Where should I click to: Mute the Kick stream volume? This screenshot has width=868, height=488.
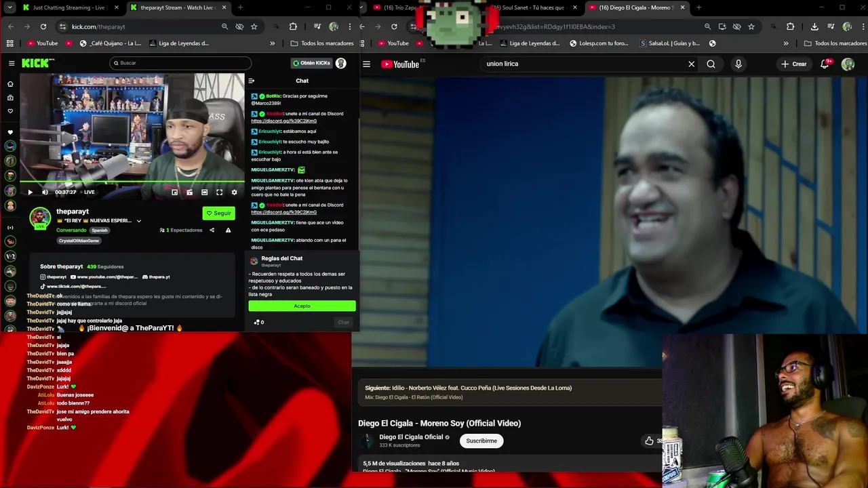tap(45, 192)
